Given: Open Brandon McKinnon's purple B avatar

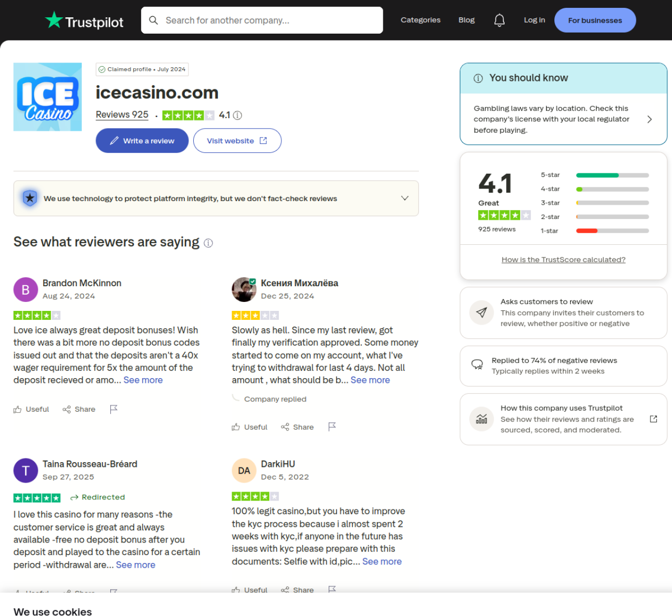Looking at the screenshot, I should click(26, 290).
